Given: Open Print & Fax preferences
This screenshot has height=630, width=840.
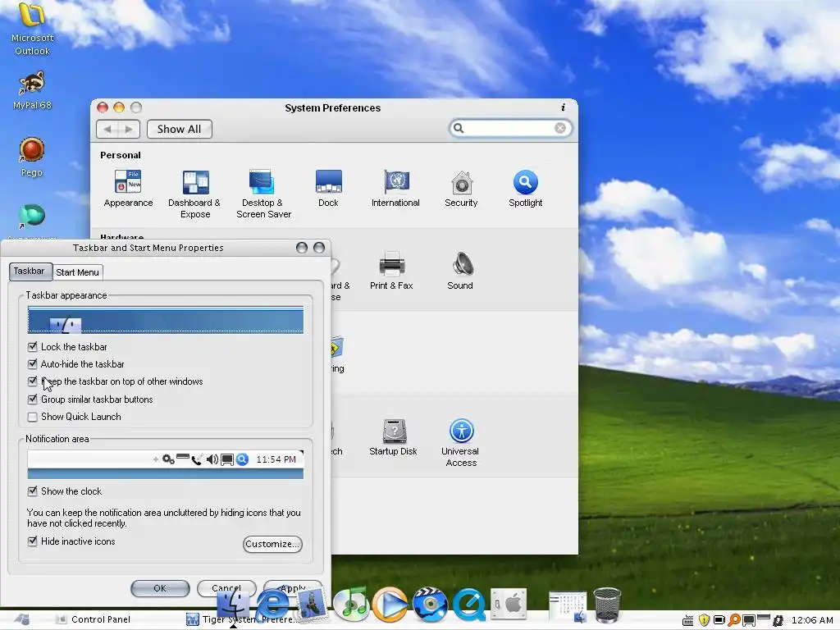Looking at the screenshot, I should 391,271.
